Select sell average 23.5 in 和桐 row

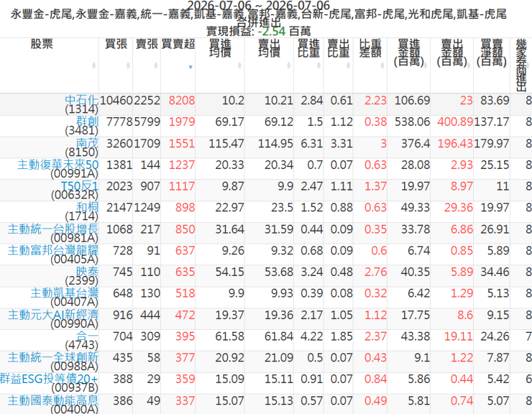click(282, 208)
